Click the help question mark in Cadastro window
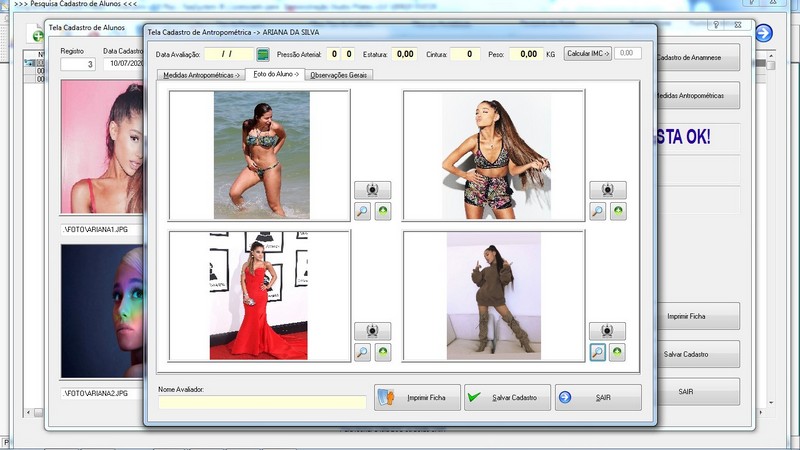Screen dimensions: 800x450 point(716,24)
